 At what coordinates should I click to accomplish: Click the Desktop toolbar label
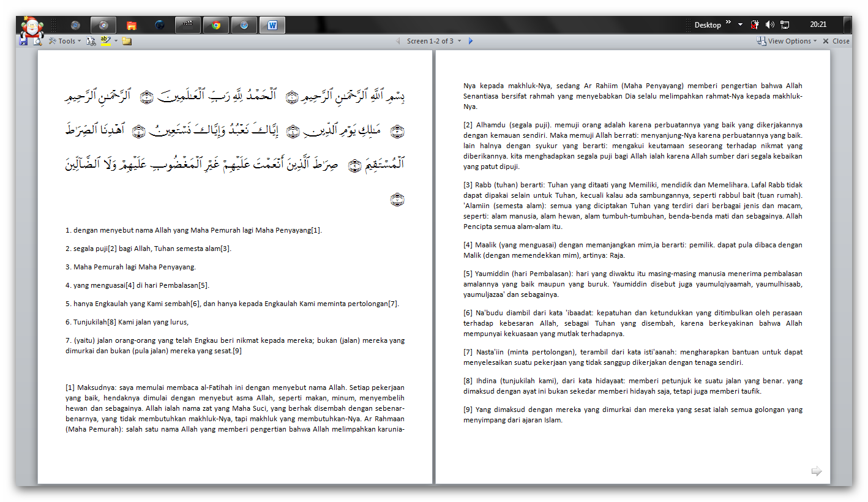pos(708,25)
